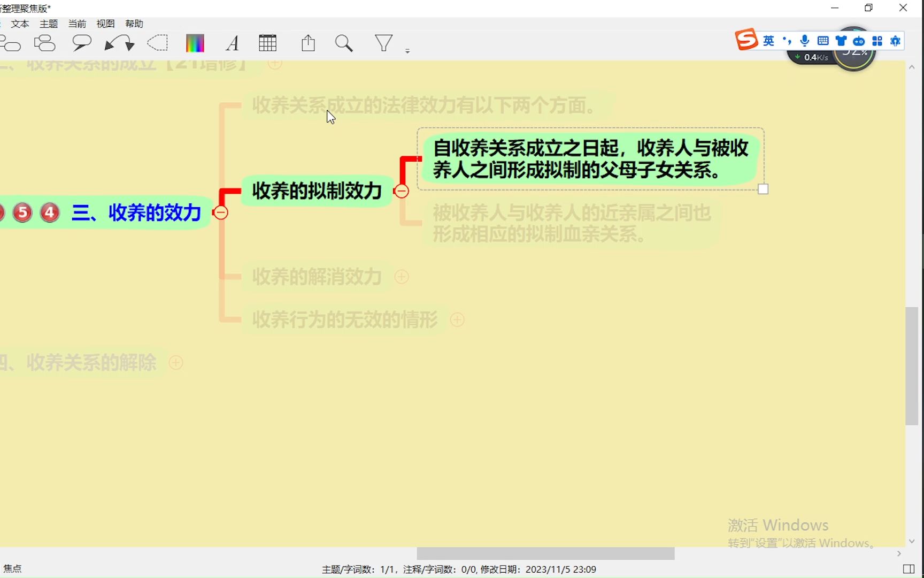924x578 pixels.
Task: Select the dimmed topic 收养行为的无效的情形
Action: coord(345,320)
